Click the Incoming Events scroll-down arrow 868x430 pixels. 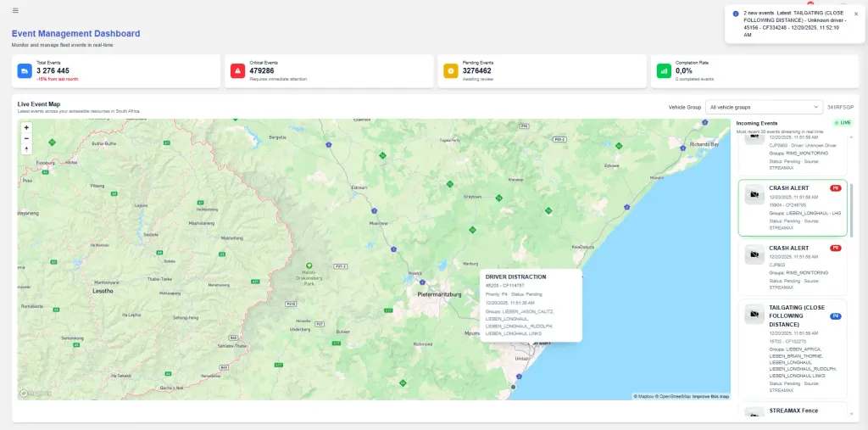coord(851,414)
